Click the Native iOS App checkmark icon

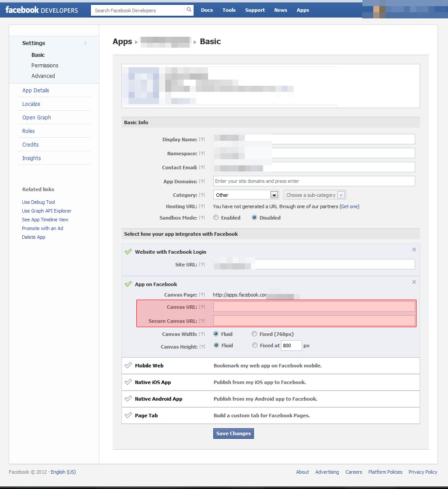pyautogui.click(x=128, y=382)
